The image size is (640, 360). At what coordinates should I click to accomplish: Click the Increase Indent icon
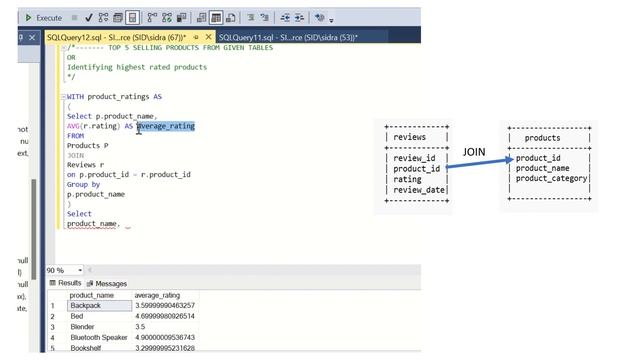(299, 18)
